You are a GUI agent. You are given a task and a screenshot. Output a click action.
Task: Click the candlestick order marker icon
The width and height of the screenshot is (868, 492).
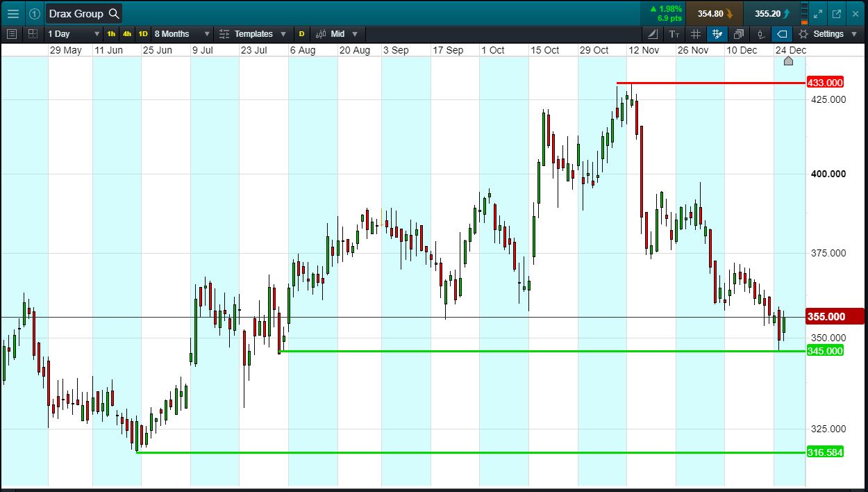760,33
